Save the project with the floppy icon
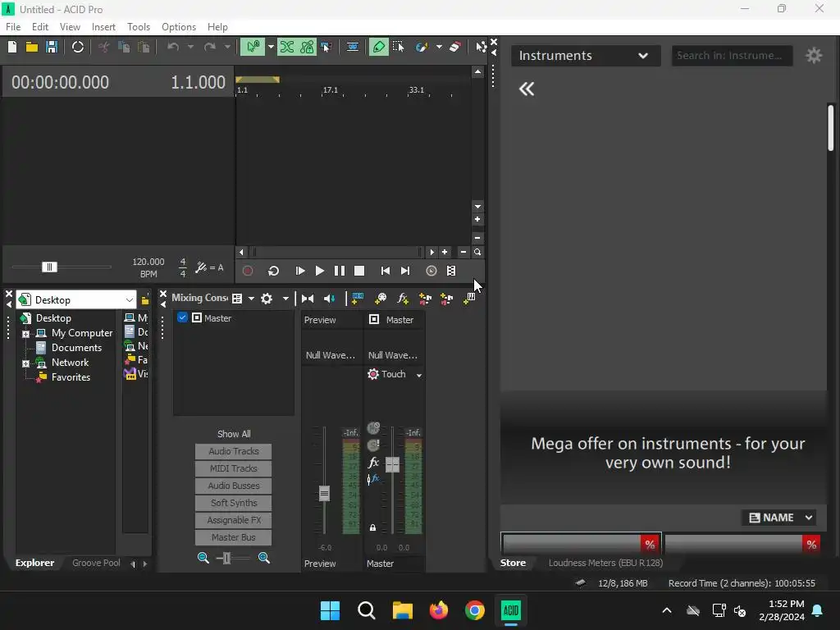Viewport: 840px width, 630px height. click(x=52, y=47)
